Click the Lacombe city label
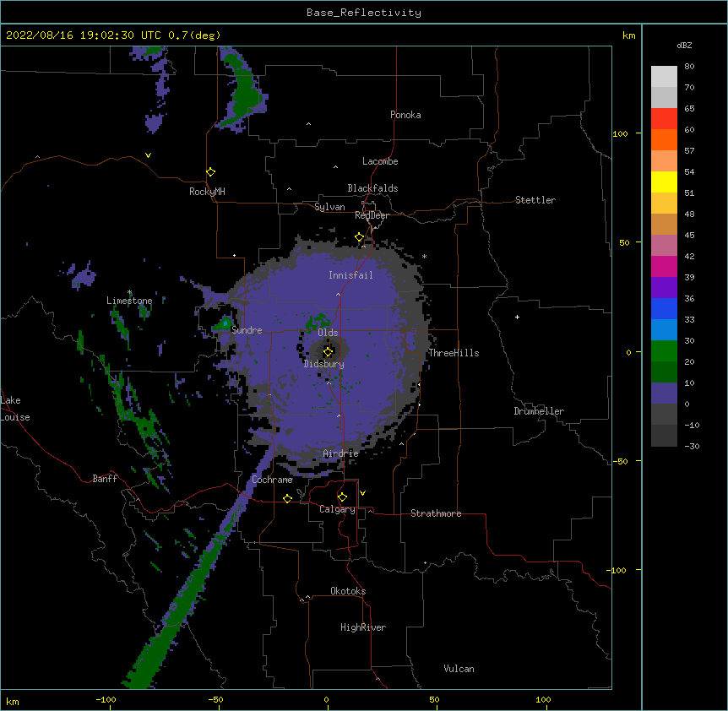This screenshot has height=711, width=728. coord(380,161)
